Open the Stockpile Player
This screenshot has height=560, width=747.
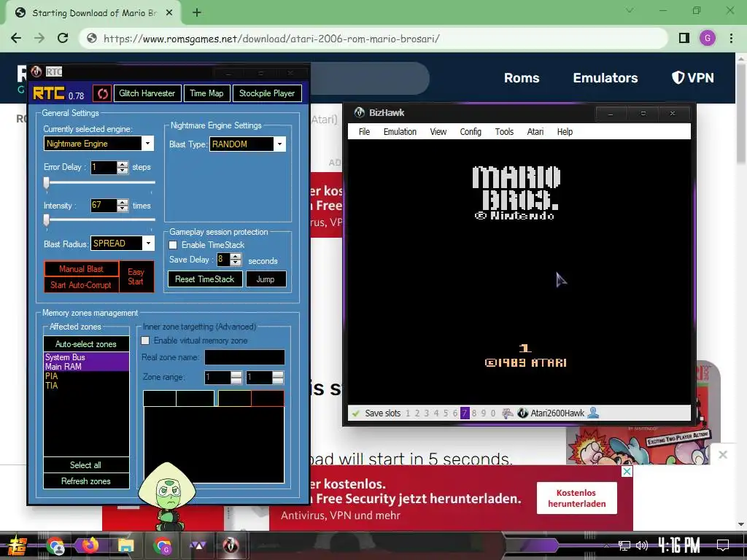tap(267, 93)
